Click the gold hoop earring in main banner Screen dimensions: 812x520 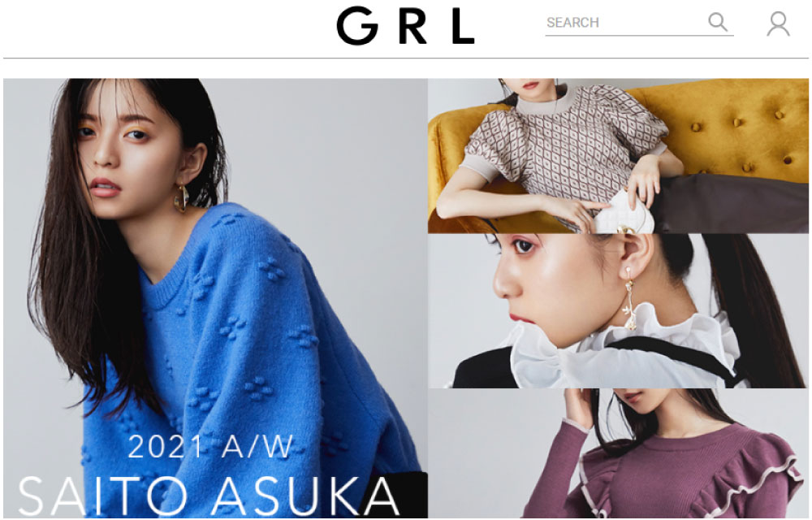coord(181,198)
